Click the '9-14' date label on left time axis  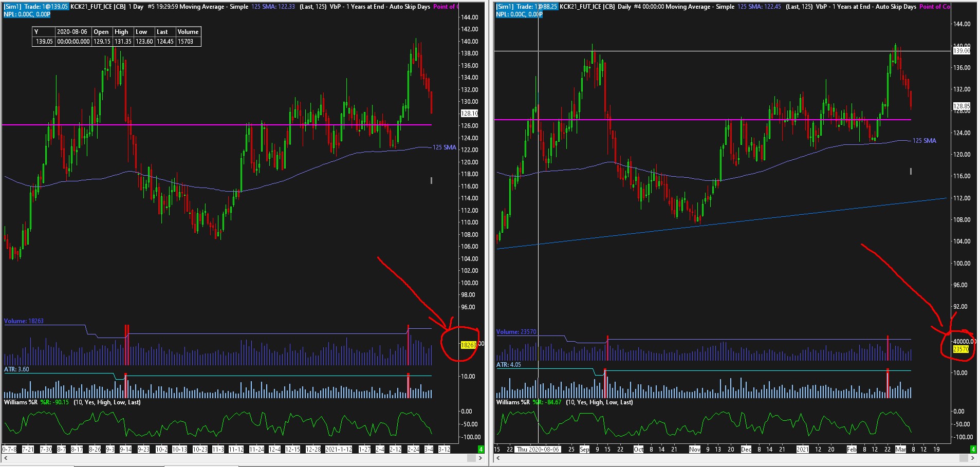click(125, 450)
